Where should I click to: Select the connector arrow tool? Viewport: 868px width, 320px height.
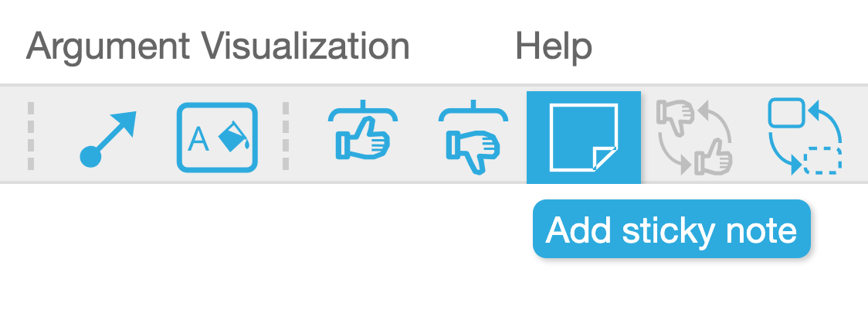(108, 138)
